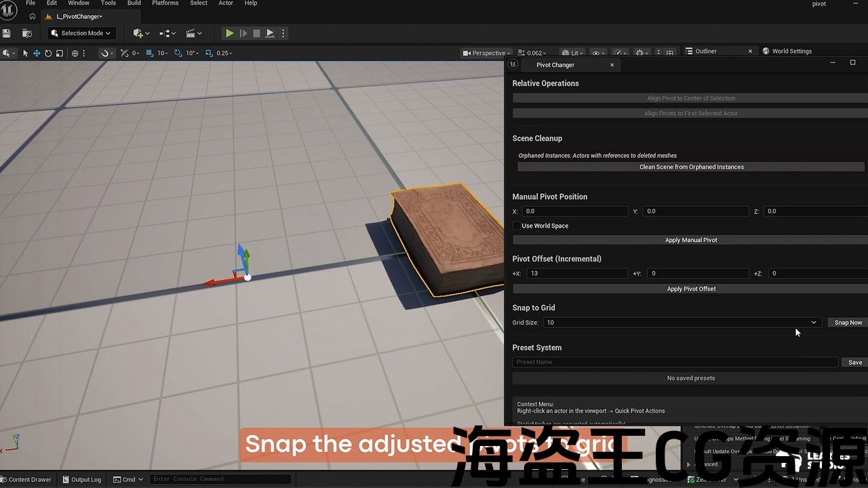Viewport: 868px width, 488px height.
Task: Open the cinematics clapperboard menu
Action: coord(193,33)
